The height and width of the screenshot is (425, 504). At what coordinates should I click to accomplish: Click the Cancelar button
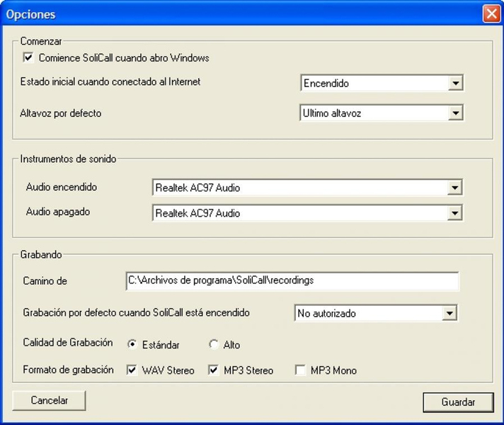(x=49, y=400)
